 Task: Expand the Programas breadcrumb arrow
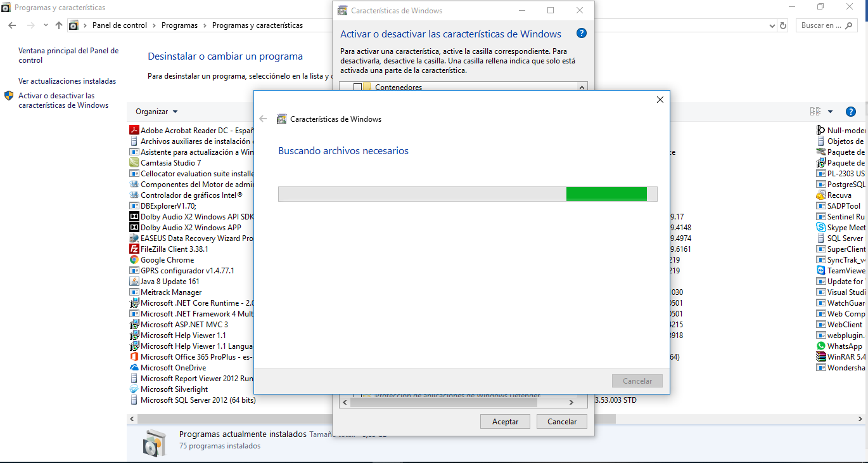pos(204,25)
